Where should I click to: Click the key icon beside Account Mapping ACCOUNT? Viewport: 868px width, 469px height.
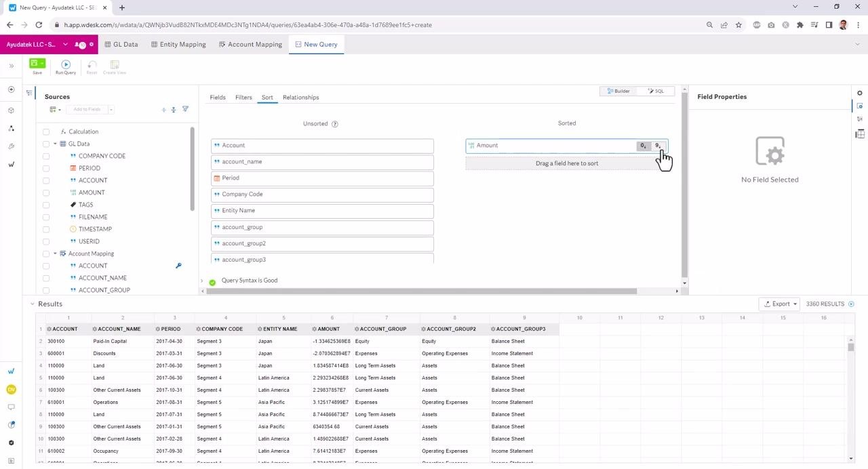click(178, 266)
